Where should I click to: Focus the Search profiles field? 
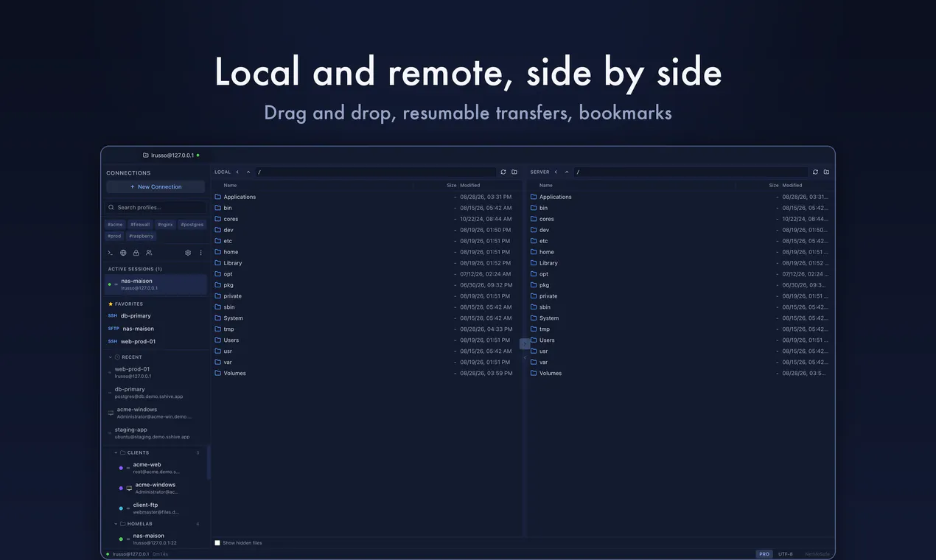click(156, 208)
